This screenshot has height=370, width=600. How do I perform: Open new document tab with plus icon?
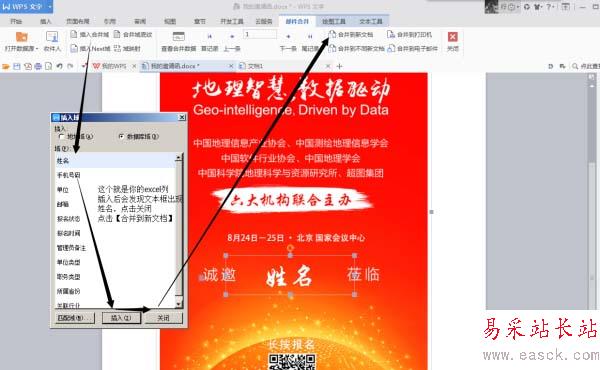pos(339,67)
